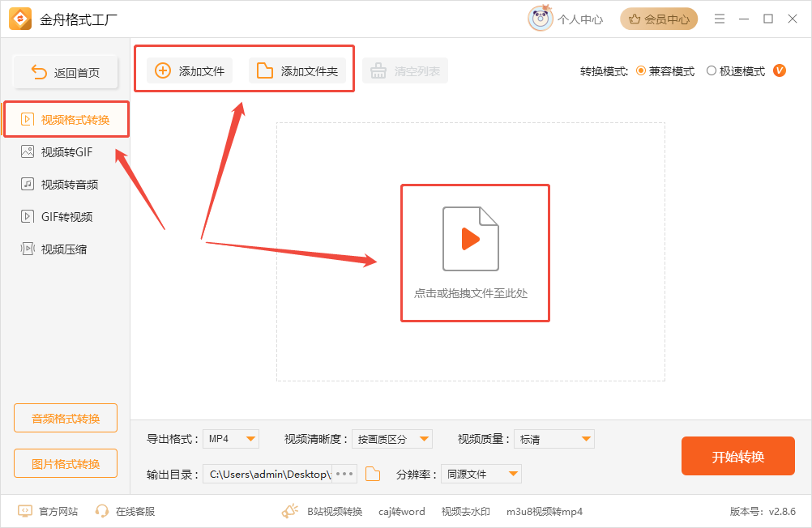The width and height of the screenshot is (812, 528).
Task: Open caj转word link
Action: coord(401,512)
